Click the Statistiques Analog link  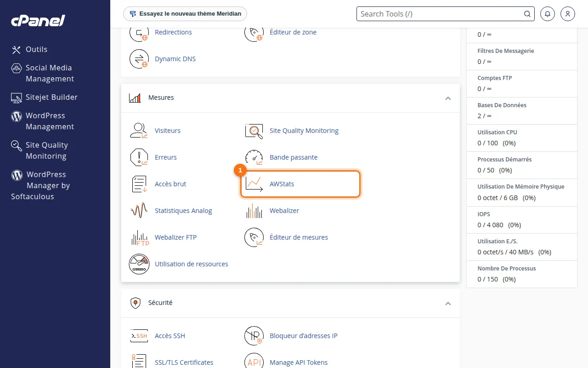tap(183, 211)
